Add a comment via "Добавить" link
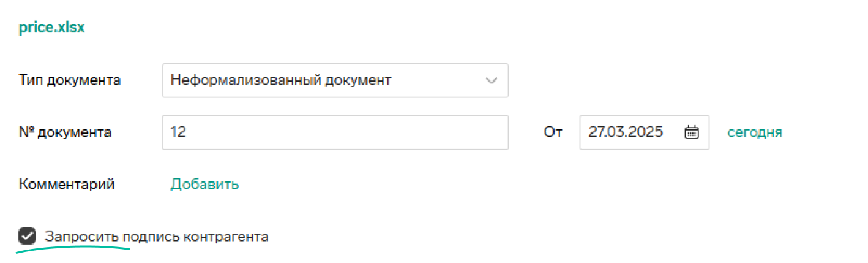 [204, 185]
